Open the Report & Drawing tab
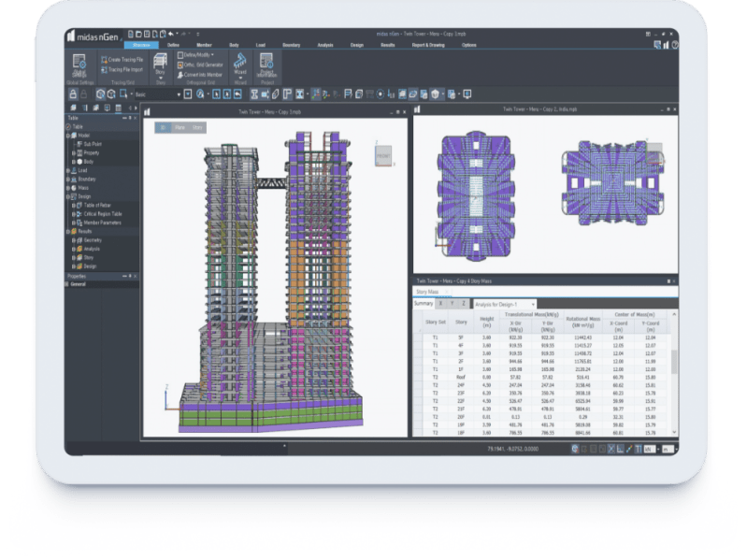 [x=428, y=45]
